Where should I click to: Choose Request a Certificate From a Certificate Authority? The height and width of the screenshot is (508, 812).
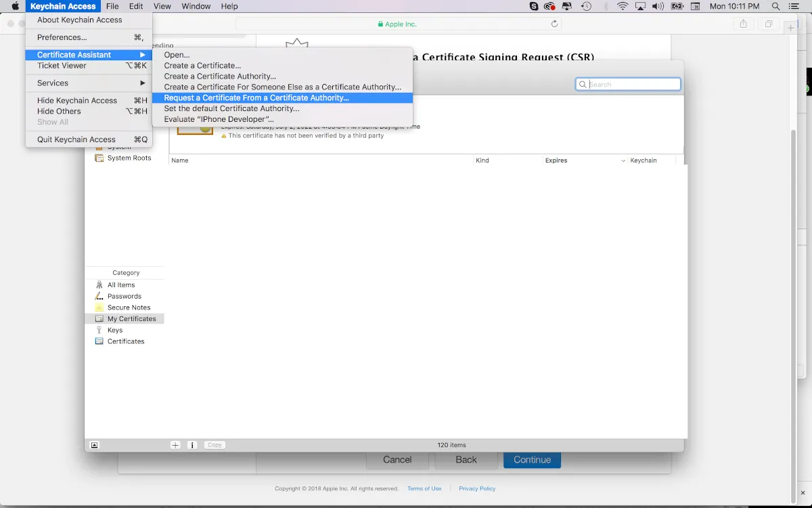click(283, 98)
